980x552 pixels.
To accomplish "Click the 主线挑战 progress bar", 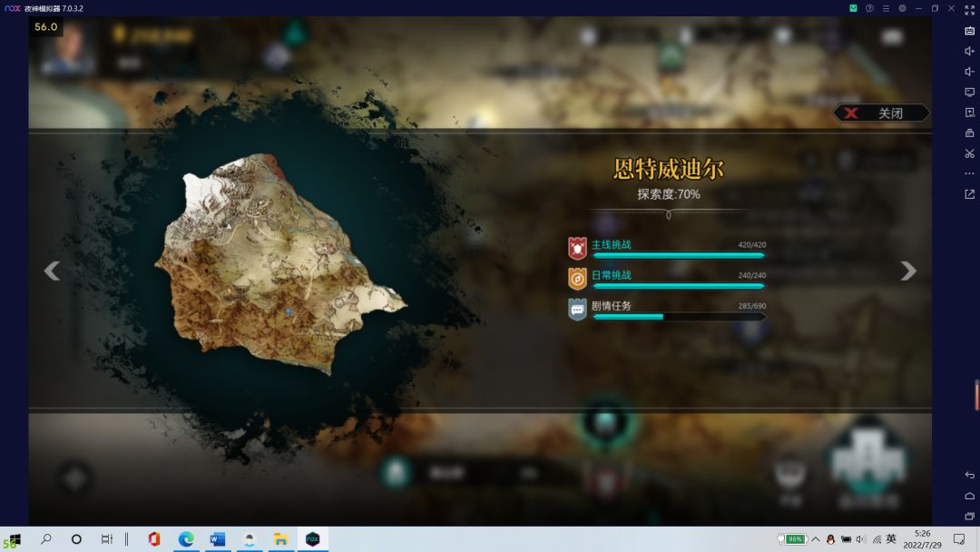I will 679,256.
